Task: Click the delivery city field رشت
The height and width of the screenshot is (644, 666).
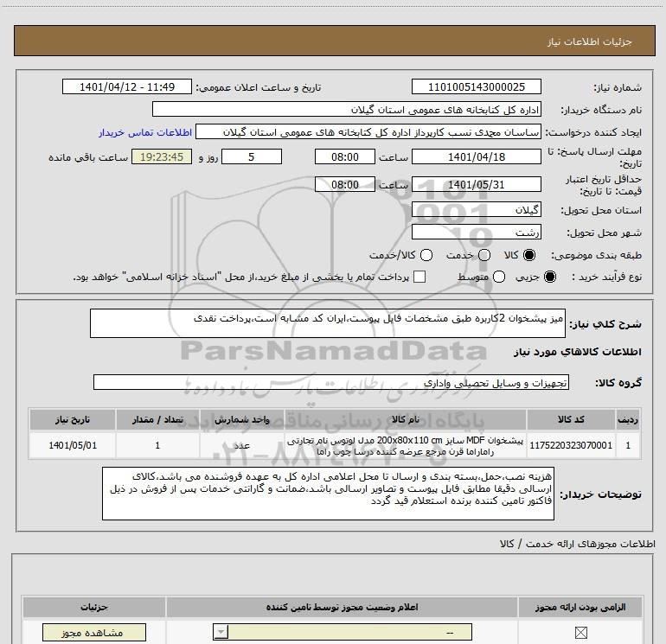Action: pos(476,232)
